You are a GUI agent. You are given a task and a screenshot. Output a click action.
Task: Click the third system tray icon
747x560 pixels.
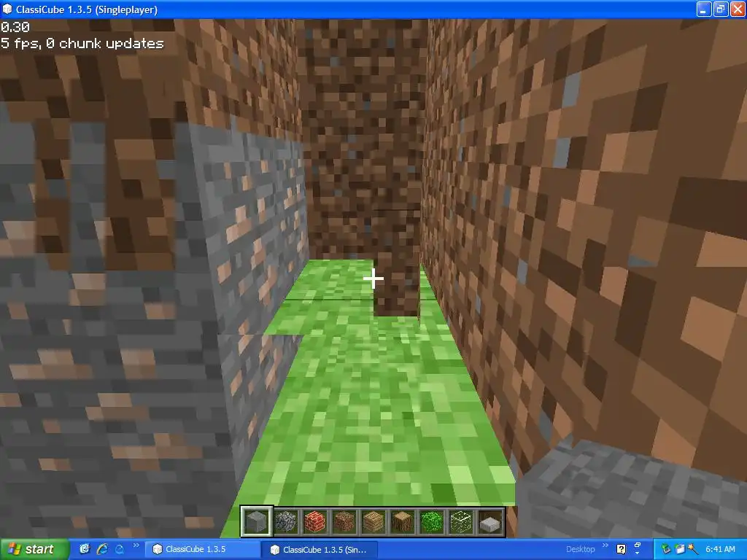pyautogui.click(x=693, y=550)
